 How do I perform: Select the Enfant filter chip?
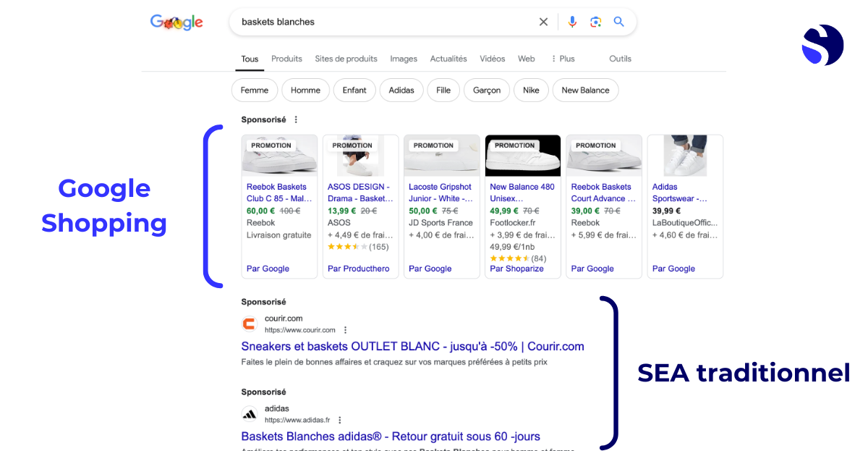pos(354,90)
